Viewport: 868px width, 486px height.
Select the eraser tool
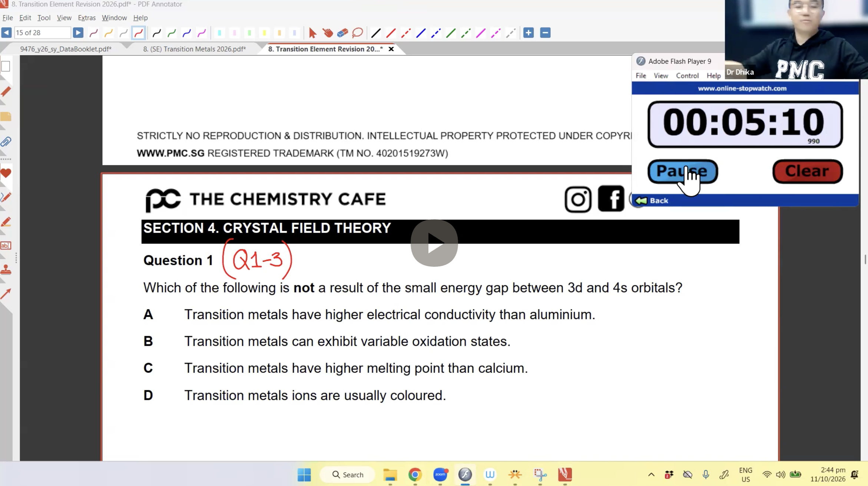pyautogui.click(x=342, y=33)
